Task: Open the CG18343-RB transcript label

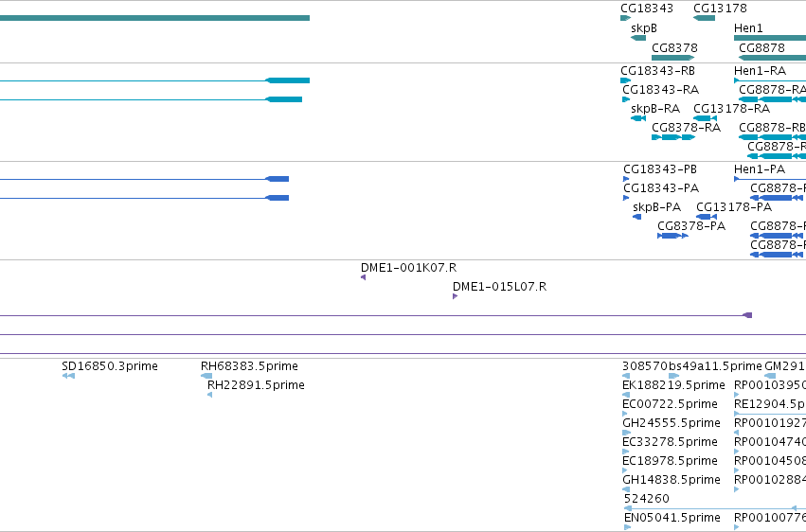Action: [658, 71]
